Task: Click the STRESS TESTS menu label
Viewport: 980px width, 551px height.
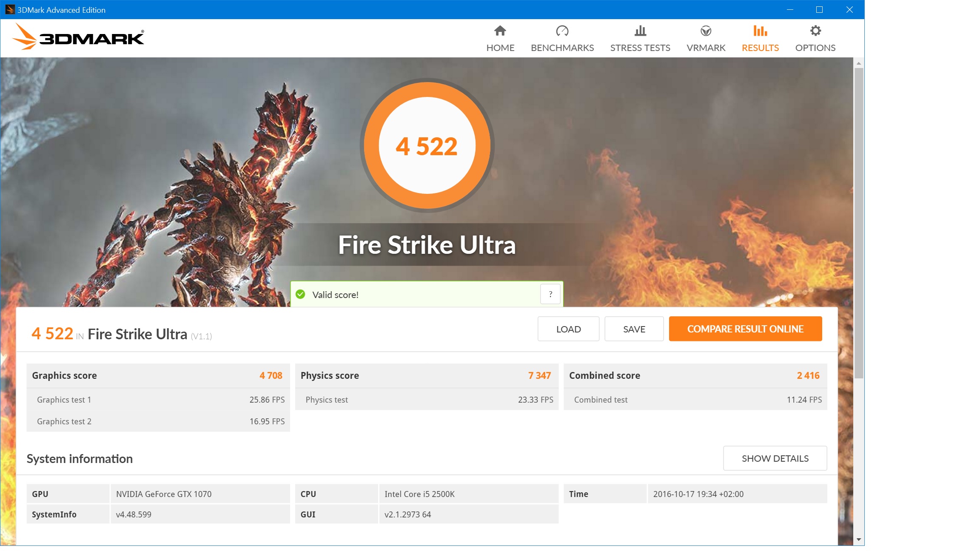Action: pyautogui.click(x=640, y=48)
